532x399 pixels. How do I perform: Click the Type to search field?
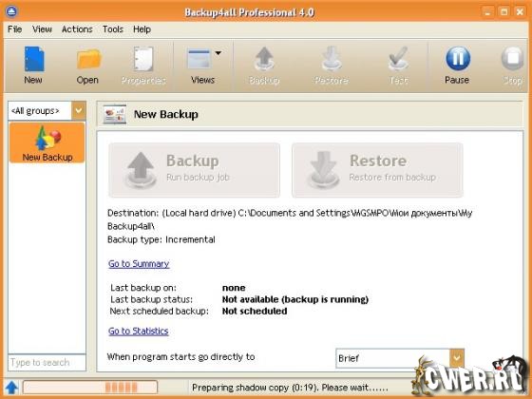(x=47, y=362)
